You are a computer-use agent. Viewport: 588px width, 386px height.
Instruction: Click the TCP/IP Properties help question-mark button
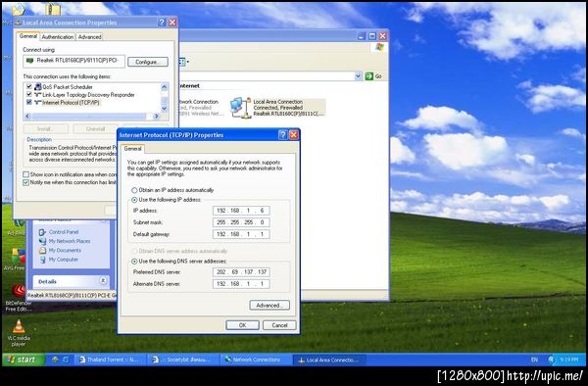point(283,135)
